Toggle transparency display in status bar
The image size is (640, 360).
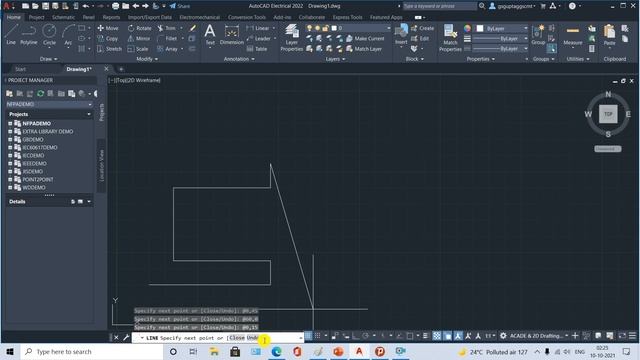point(437,336)
